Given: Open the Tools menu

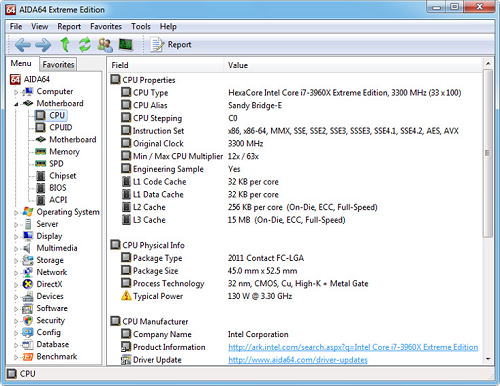Looking at the screenshot, I should pyautogui.click(x=141, y=26).
